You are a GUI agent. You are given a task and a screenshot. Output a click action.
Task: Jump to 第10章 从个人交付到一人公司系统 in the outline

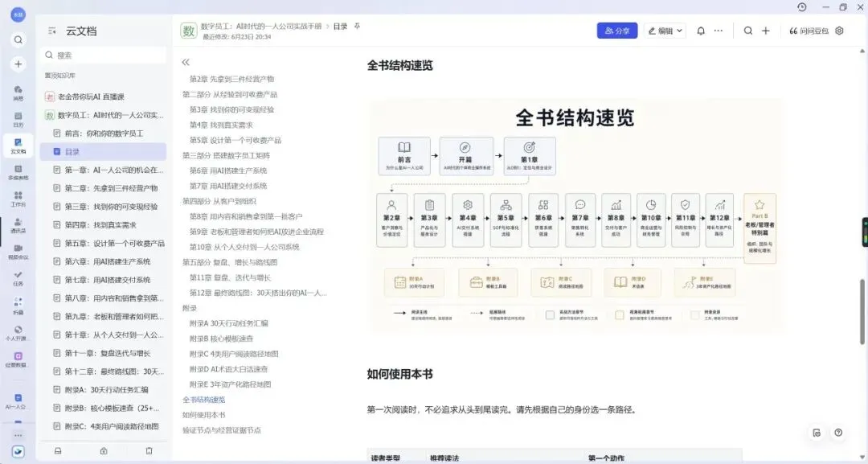244,246
